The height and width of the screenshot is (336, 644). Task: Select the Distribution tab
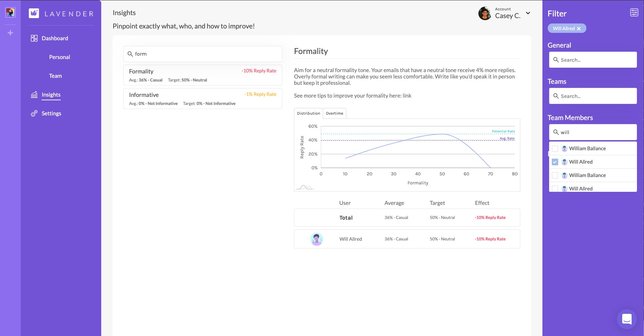pos(308,113)
